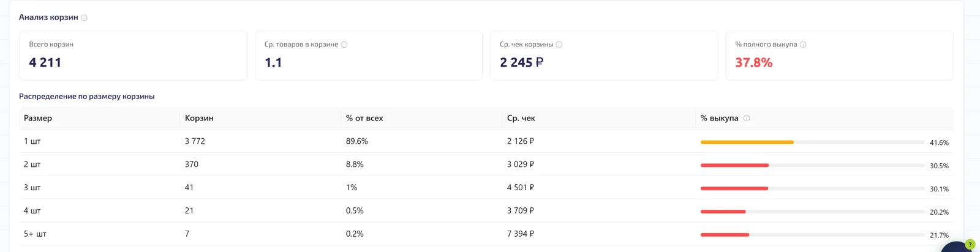
Task: Select the 1 шт row label
Action: (32, 141)
